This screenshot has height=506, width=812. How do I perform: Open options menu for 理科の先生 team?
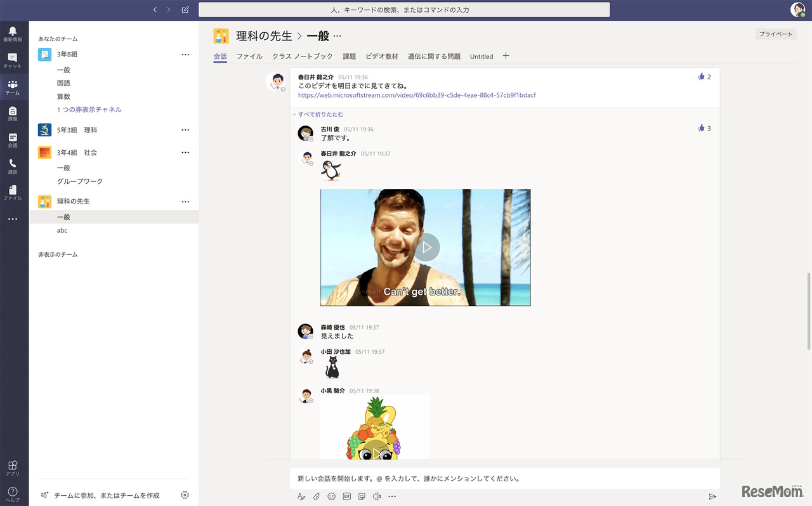[185, 201]
